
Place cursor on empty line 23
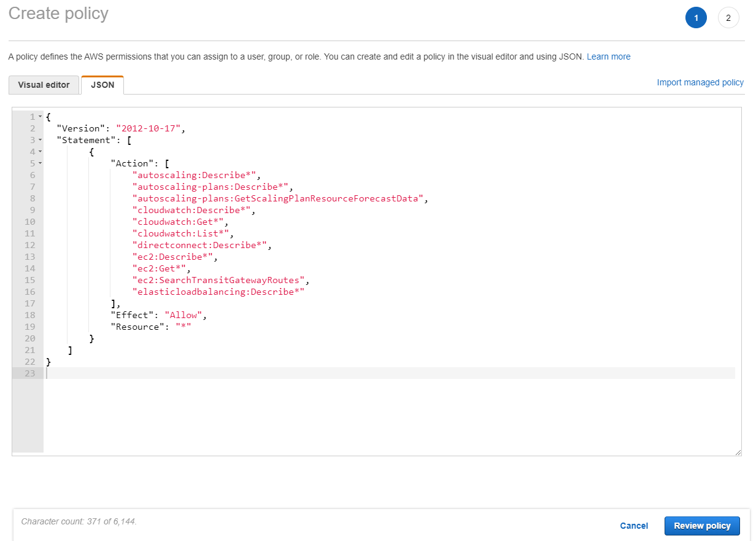click(368, 373)
